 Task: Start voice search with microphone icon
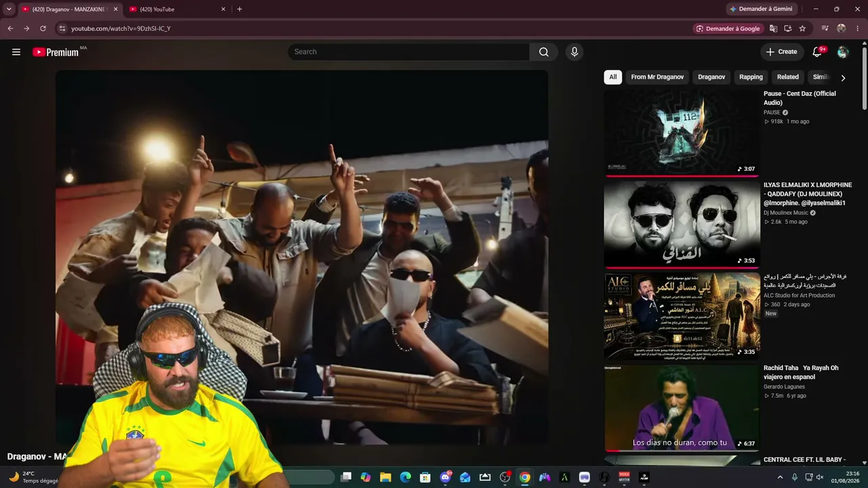coord(574,52)
